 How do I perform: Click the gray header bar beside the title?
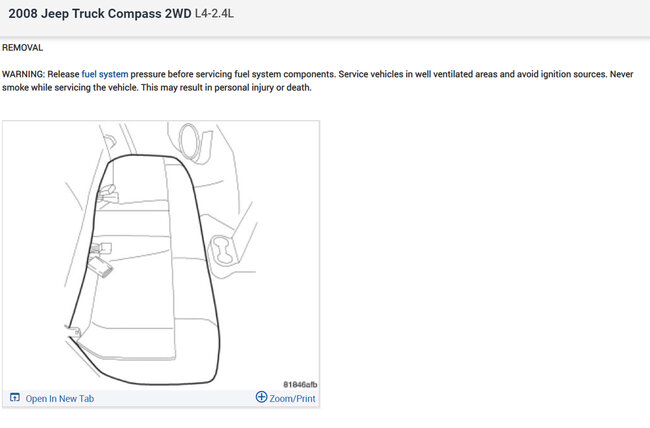tap(439, 17)
